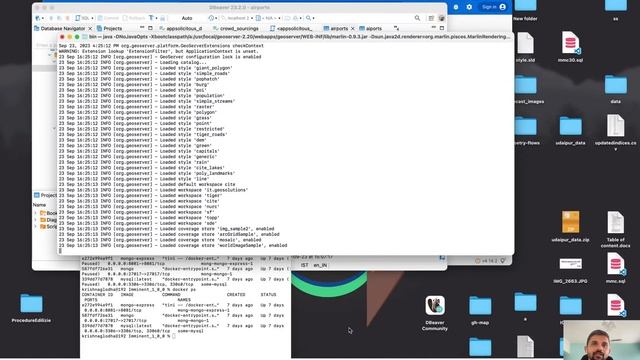This screenshot has height=360, width=640.
Task: Select the <appsolicitous_ script tab
Action: (291, 29)
